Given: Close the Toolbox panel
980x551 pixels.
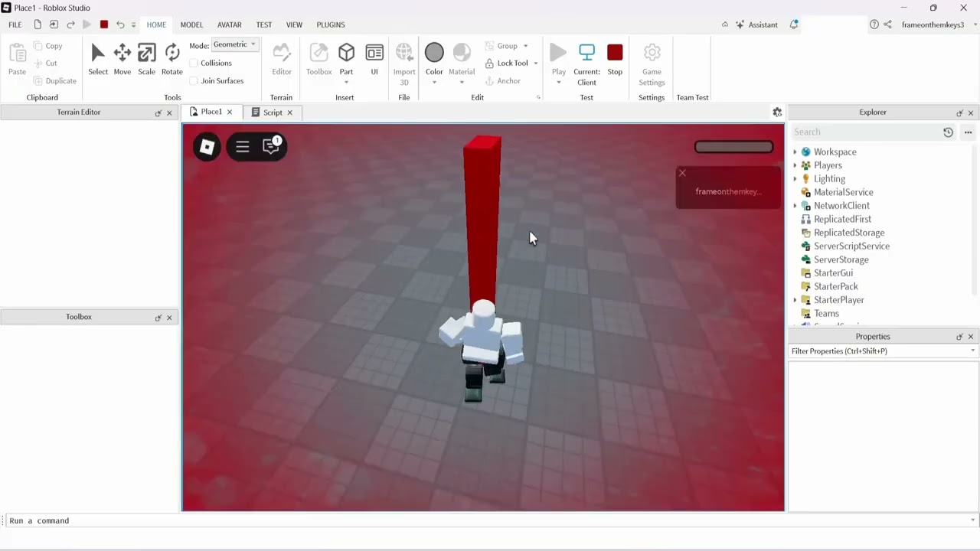Looking at the screenshot, I should coord(169,318).
